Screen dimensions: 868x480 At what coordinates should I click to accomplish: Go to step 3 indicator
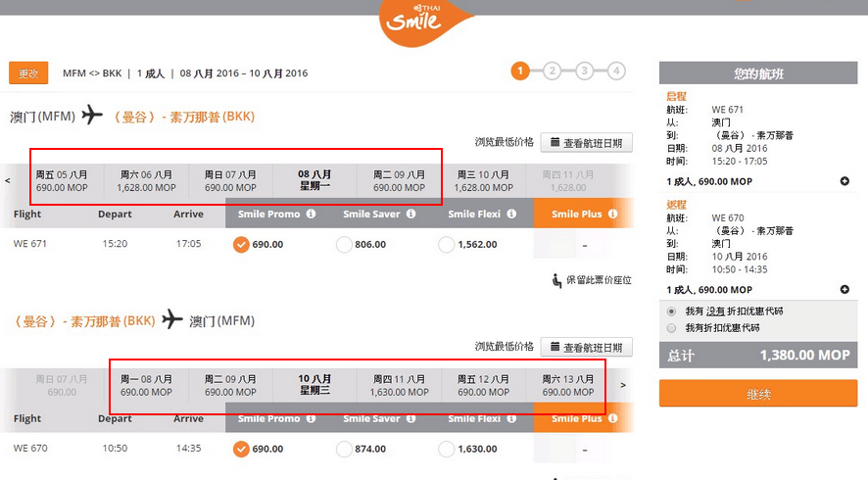click(584, 71)
